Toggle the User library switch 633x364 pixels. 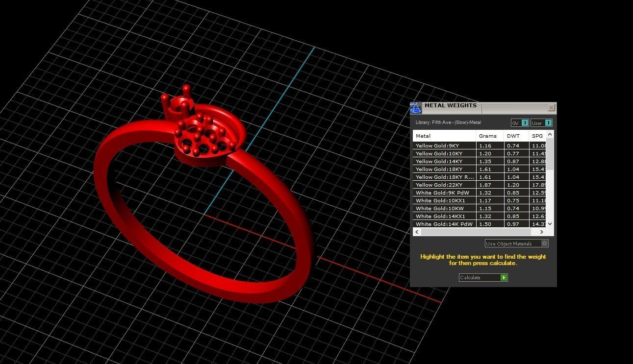(541, 123)
